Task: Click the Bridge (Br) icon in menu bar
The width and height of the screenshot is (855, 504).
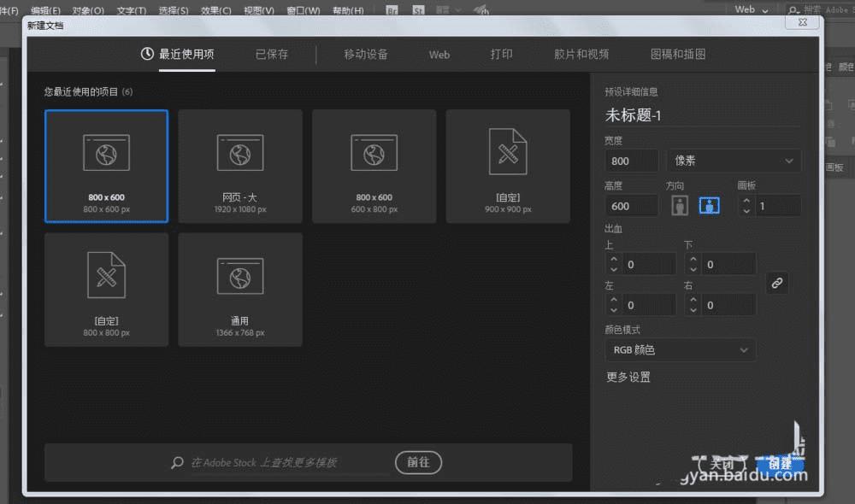Action: point(392,10)
